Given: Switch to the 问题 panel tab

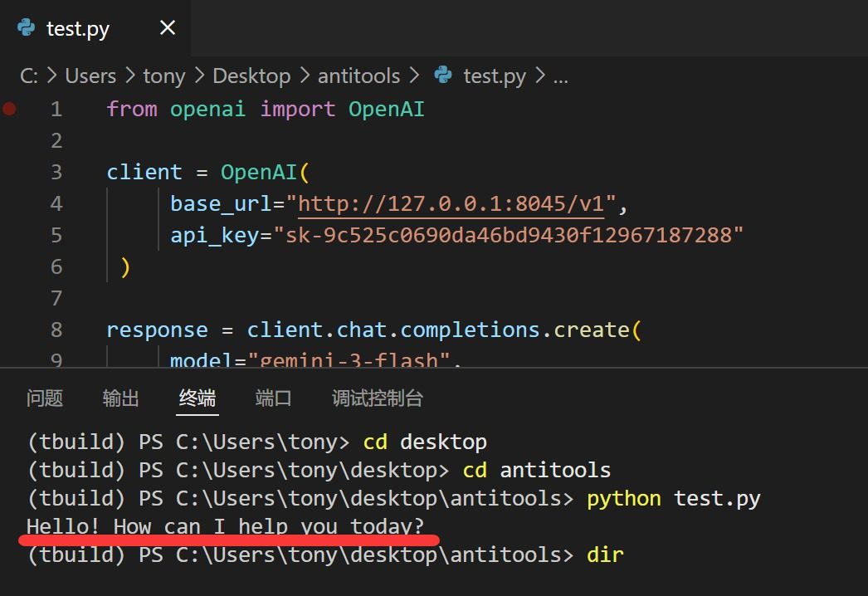Looking at the screenshot, I should pos(45,398).
